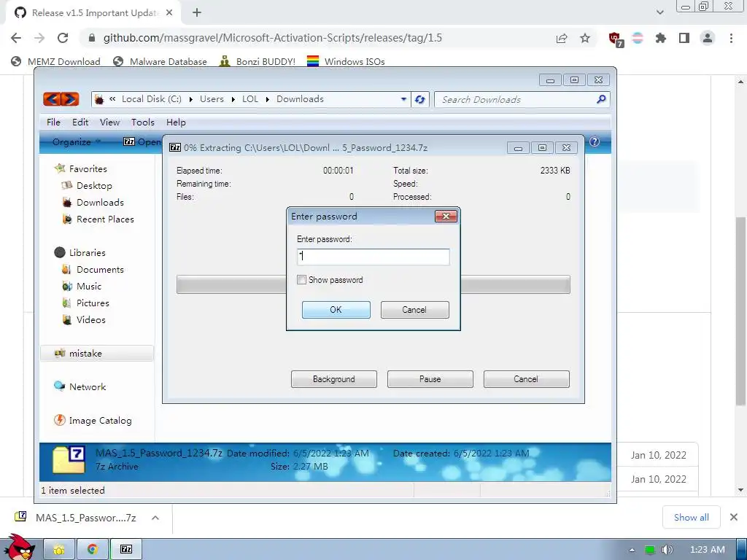Open Music library in navigation pane

[88, 286]
